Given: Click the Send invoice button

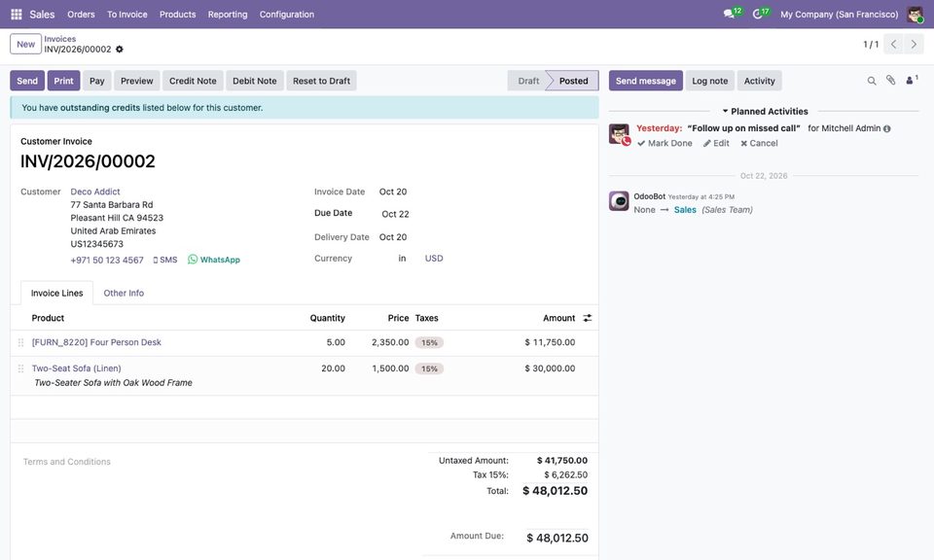Looking at the screenshot, I should (27, 81).
